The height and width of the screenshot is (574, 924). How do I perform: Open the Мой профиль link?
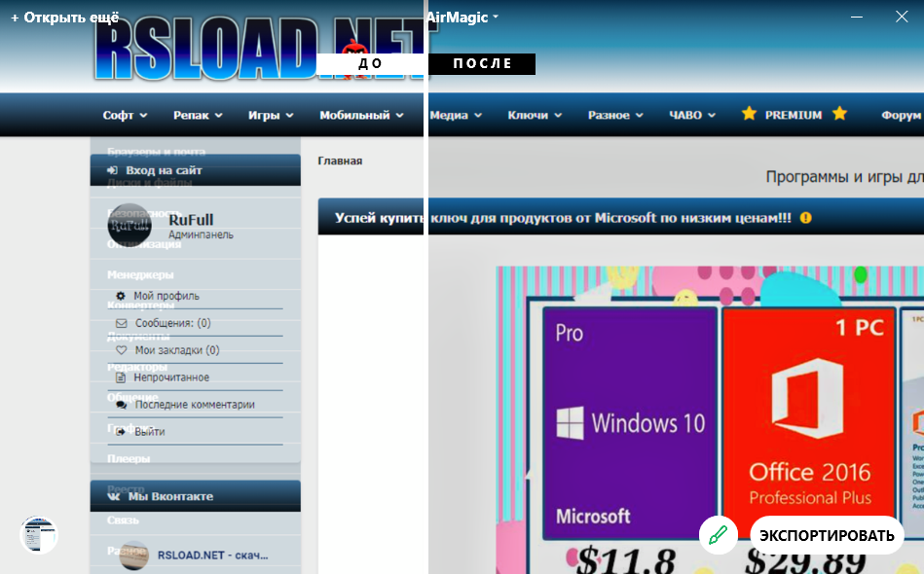(x=166, y=296)
